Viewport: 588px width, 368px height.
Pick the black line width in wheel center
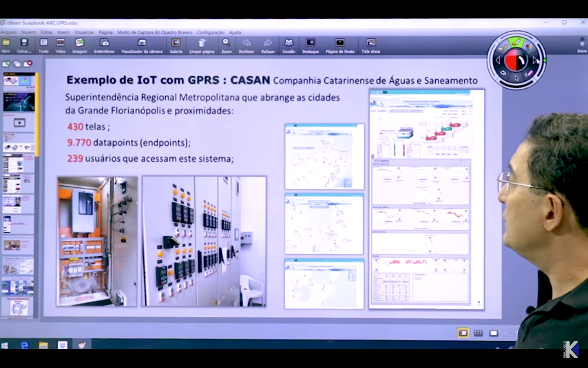522,61
